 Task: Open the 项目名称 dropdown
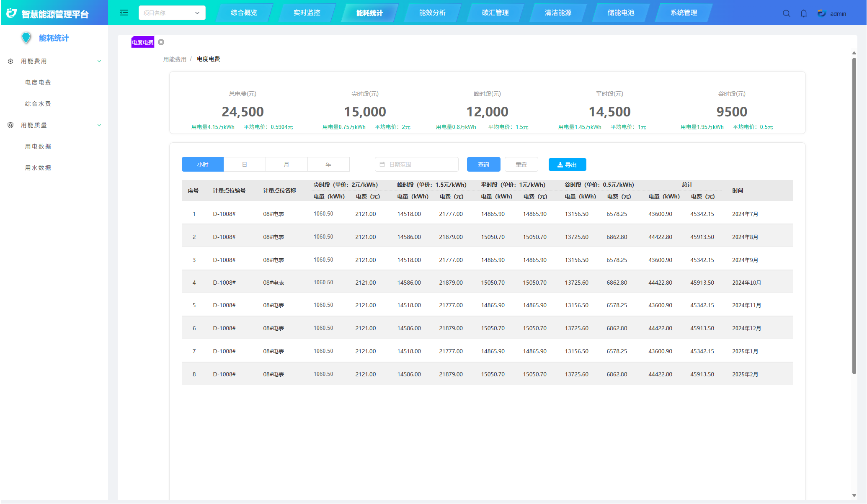[x=172, y=13]
